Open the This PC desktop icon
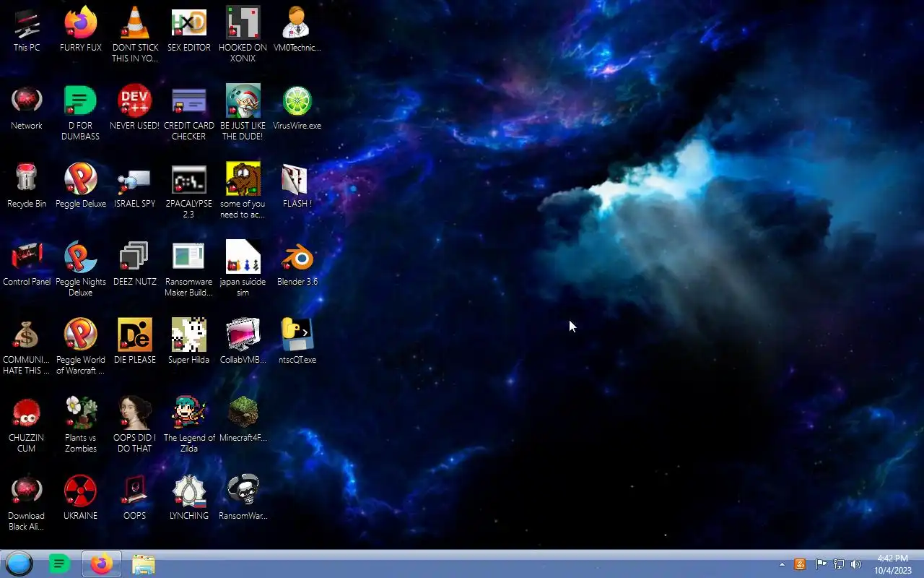The width and height of the screenshot is (924, 578). [x=27, y=30]
